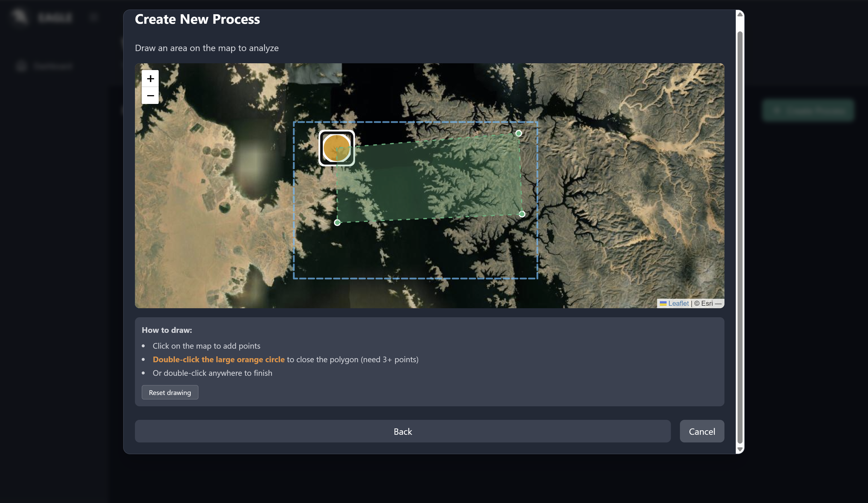Zoom out of the map
The image size is (868, 503).
pyautogui.click(x=150, y=95)
